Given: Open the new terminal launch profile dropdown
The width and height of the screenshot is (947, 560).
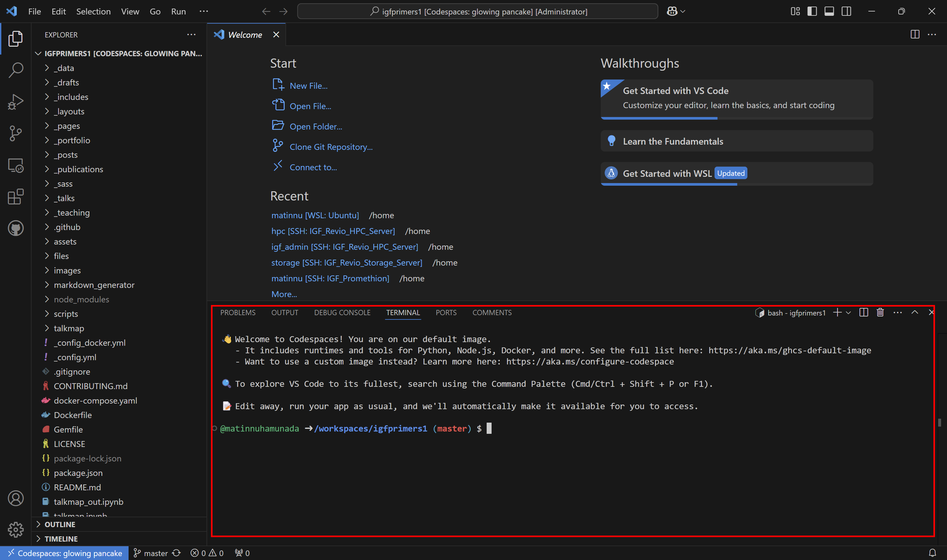Looking at the screenshot, I should tap(848, 313).
